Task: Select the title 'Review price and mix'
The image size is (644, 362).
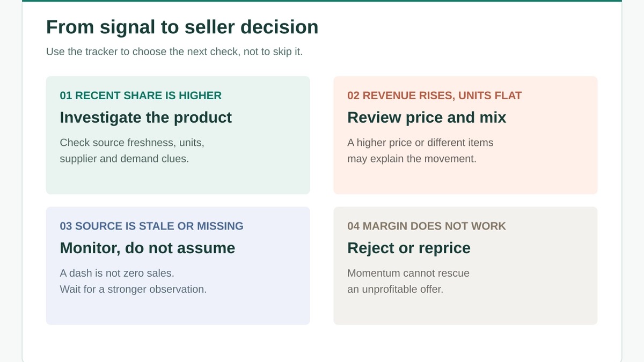Action: point(427,117)
